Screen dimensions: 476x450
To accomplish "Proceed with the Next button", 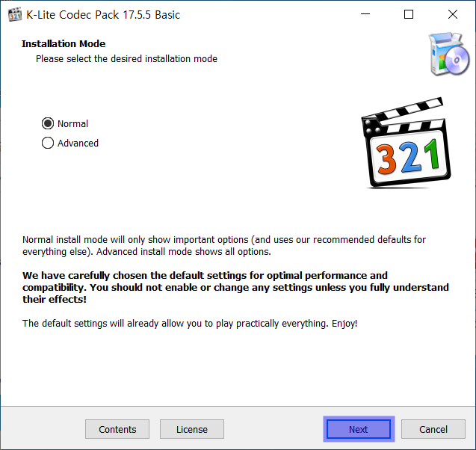I will click(x=359, y=429).
